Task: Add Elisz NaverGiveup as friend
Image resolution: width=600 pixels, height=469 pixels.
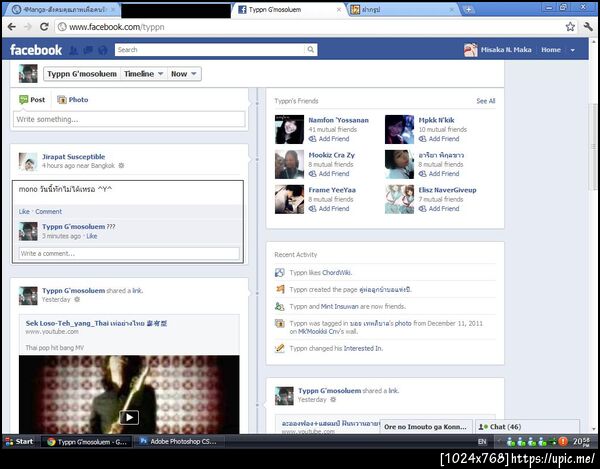Action: (439, 209)
